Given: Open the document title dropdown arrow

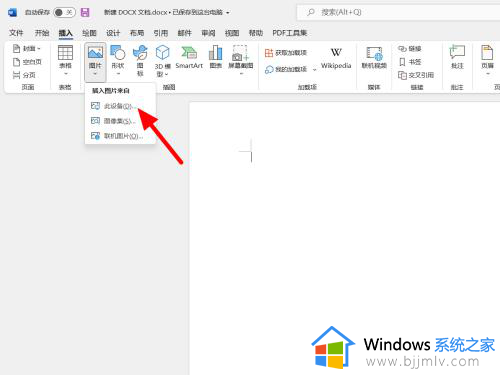Looking at the screenshot, I should coord(228,13).
